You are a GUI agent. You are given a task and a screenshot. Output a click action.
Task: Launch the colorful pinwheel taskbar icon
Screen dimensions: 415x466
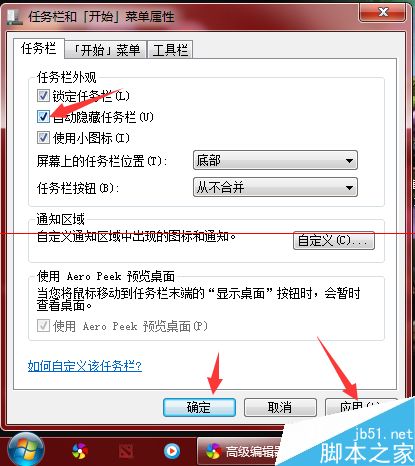click(x=80, y=451)
